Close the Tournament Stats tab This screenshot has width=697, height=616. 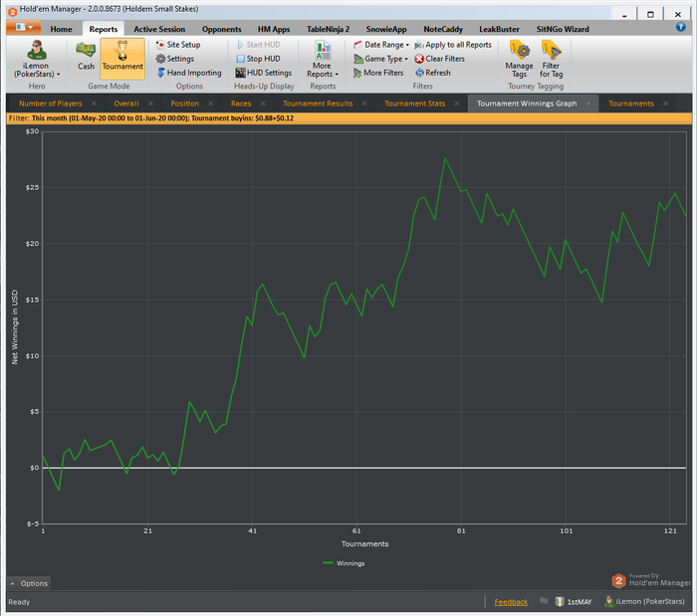[x=457, y=103]
